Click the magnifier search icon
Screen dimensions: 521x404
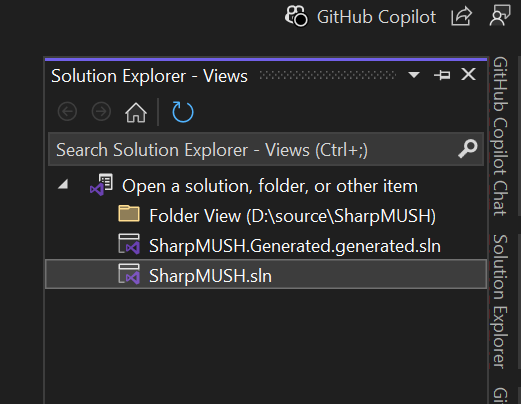coord(468,149)
